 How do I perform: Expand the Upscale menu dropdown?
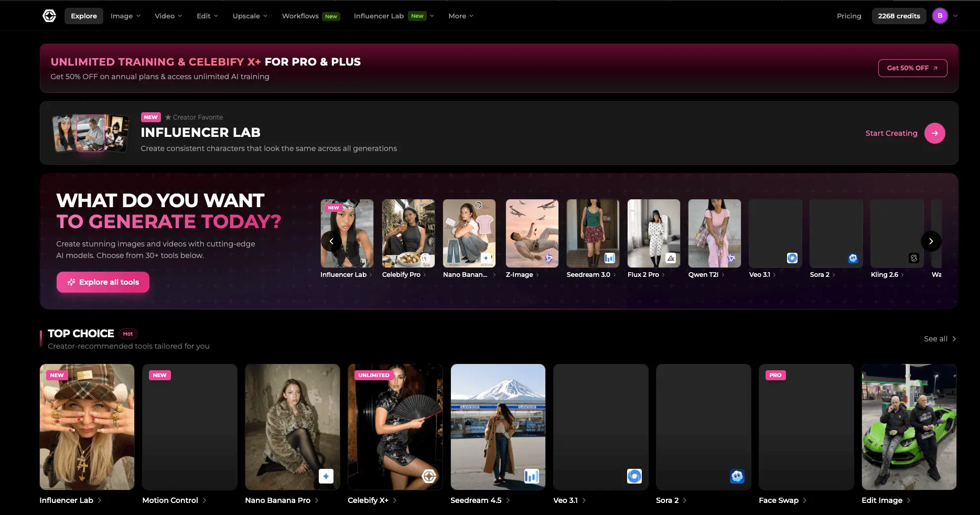[250, 16]
